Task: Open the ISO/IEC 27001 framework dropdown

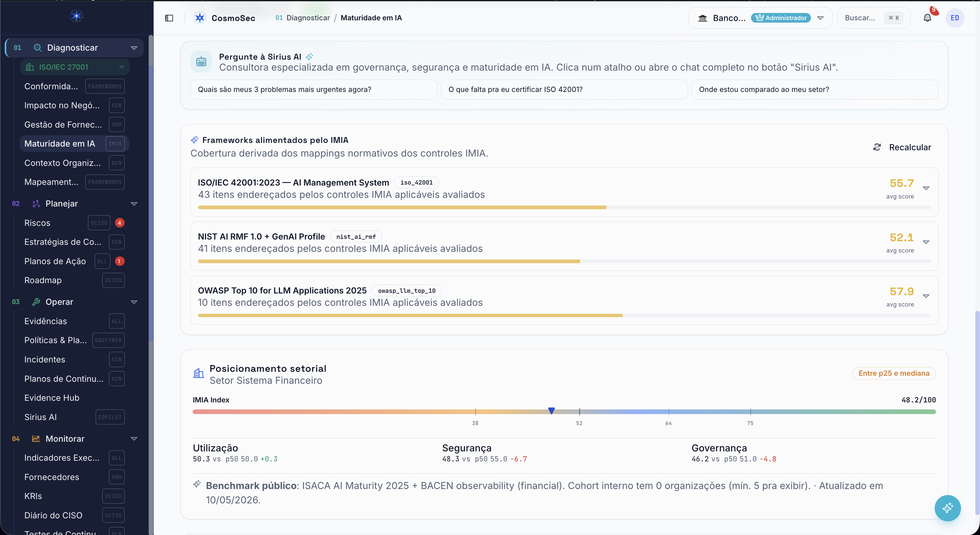Action: click(x=121, y=67)
